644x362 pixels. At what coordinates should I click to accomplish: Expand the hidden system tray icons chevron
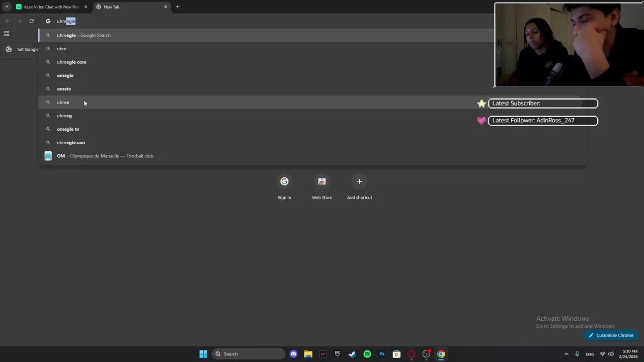pyautogui.click(x=566, y=354)
